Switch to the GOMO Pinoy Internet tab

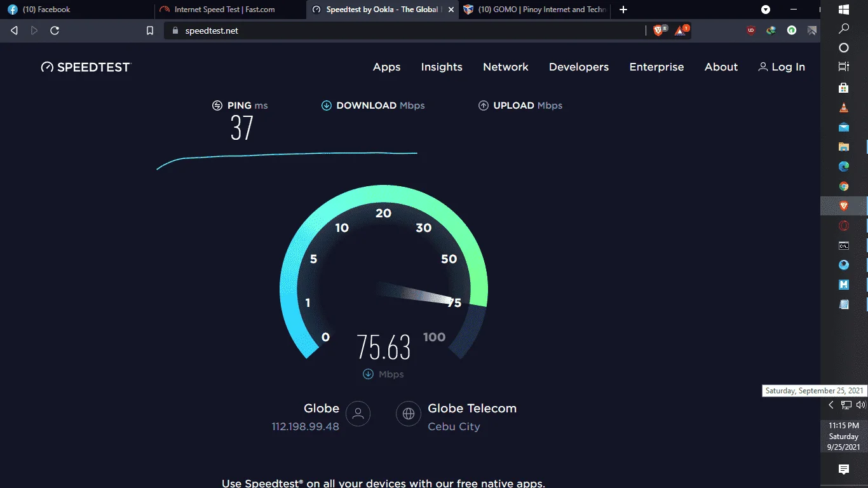click(535, 10)
